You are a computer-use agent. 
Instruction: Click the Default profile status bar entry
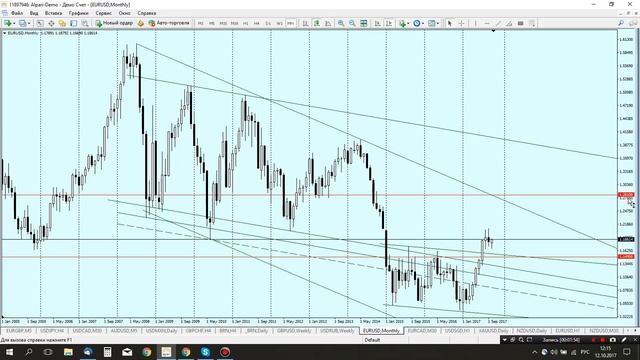(x=372, y=340)
